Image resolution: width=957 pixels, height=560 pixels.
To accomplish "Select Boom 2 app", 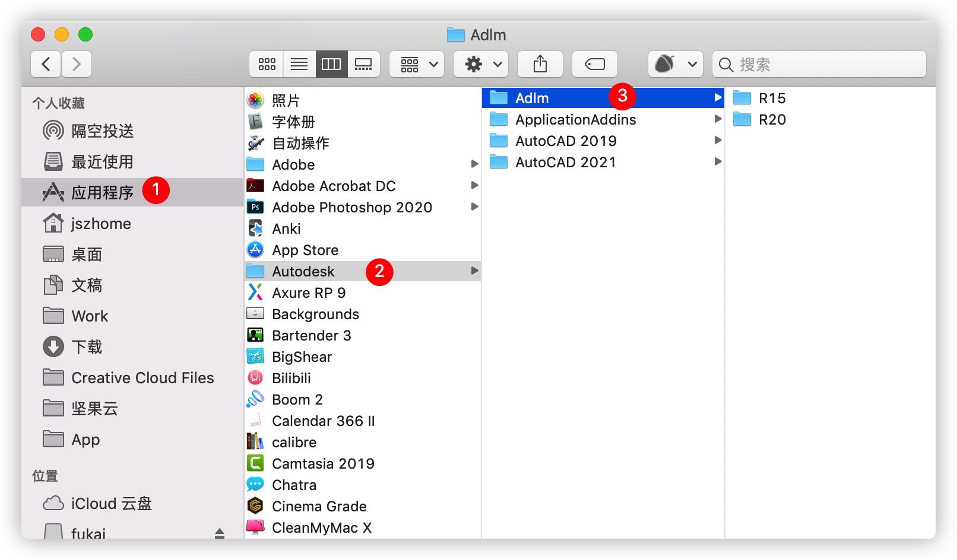I will [x=363, y=399].
